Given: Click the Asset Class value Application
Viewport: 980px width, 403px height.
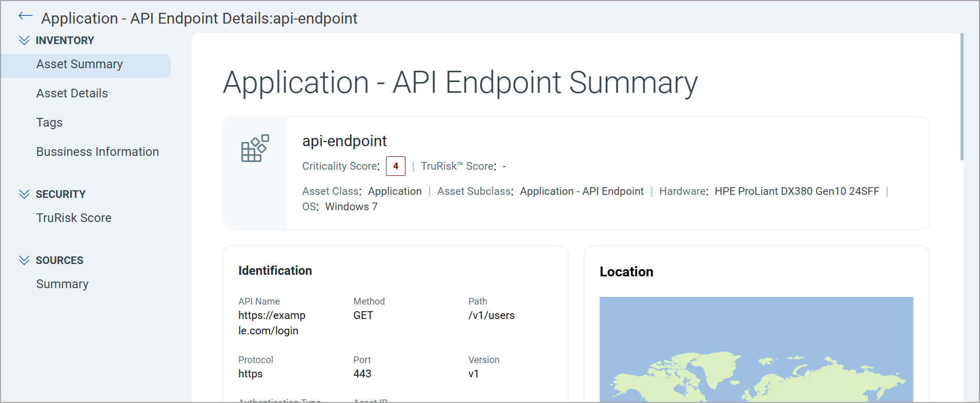Looking at the screenshot, I should click(x=395, y=191).
